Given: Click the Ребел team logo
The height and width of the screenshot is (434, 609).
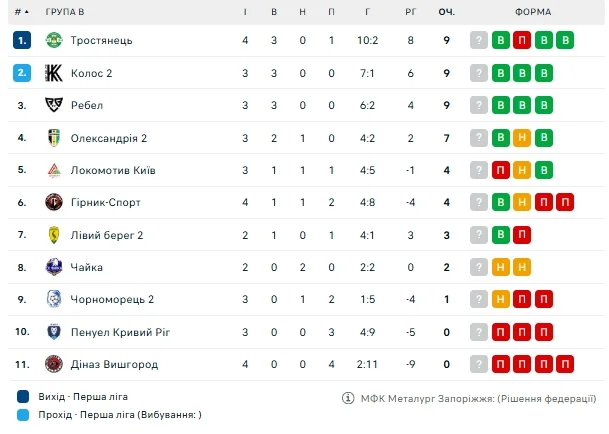Looking at the screenshot, I should coord(54,105).
